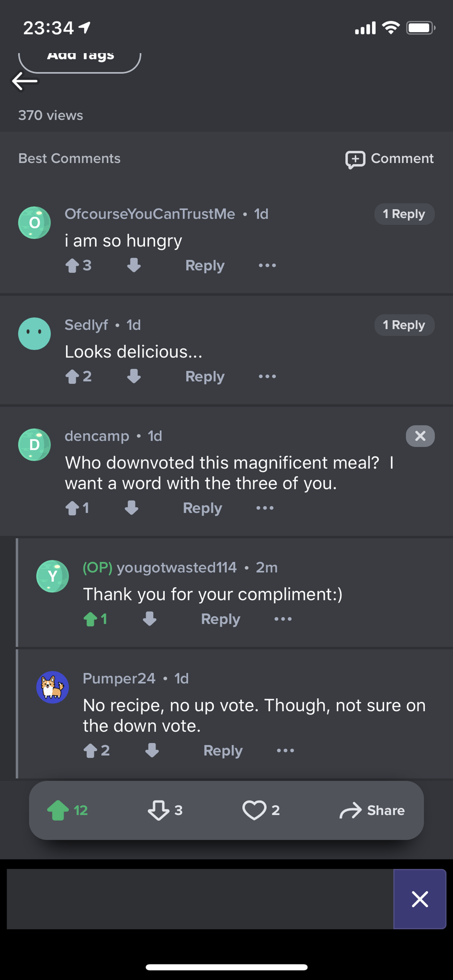The width and height of the screenshot is (453, 980).
Task: Open more options on Pumper24's comment
Action: tap(285, 751)
